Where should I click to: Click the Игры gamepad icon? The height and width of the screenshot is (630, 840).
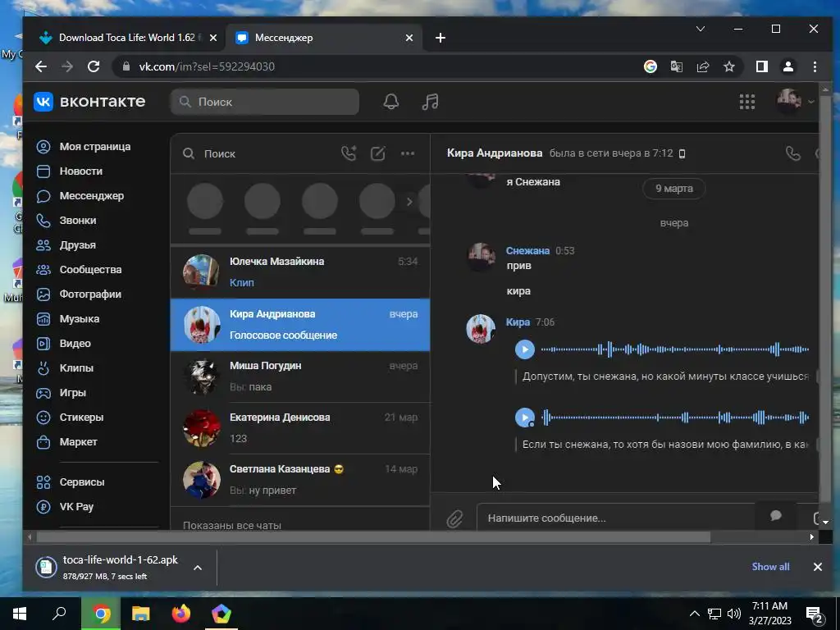click(43, 393)
